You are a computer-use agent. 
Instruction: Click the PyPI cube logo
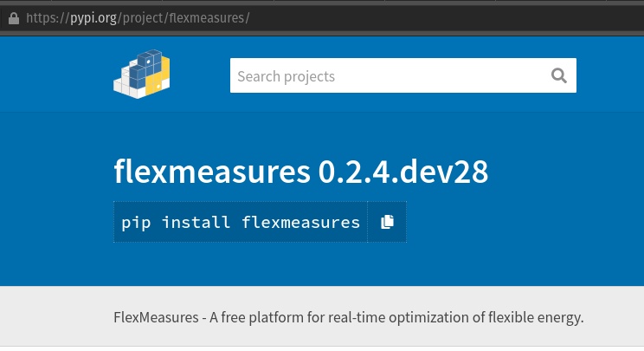142,75
